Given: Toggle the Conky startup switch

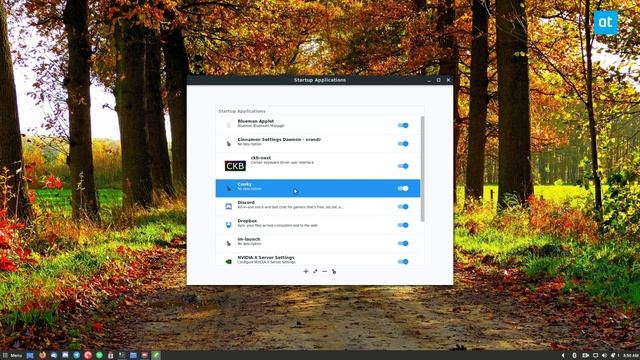Looking at the screenshot, I should pyautogui.click(x=403, y=188).
